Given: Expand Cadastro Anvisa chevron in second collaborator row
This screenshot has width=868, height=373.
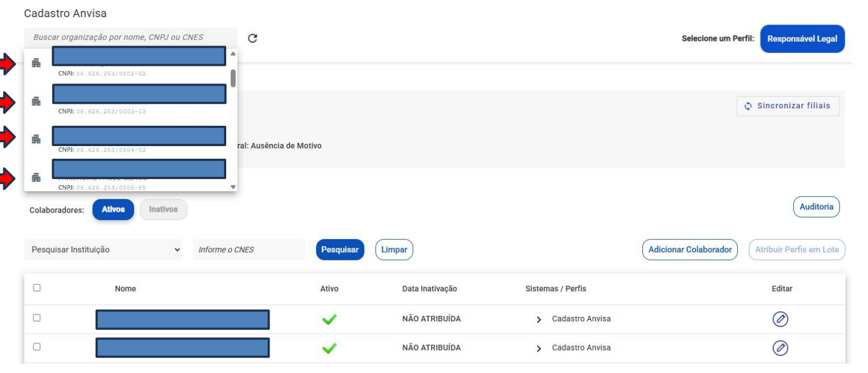Looking at the screenshot, I should click(539, 348).
